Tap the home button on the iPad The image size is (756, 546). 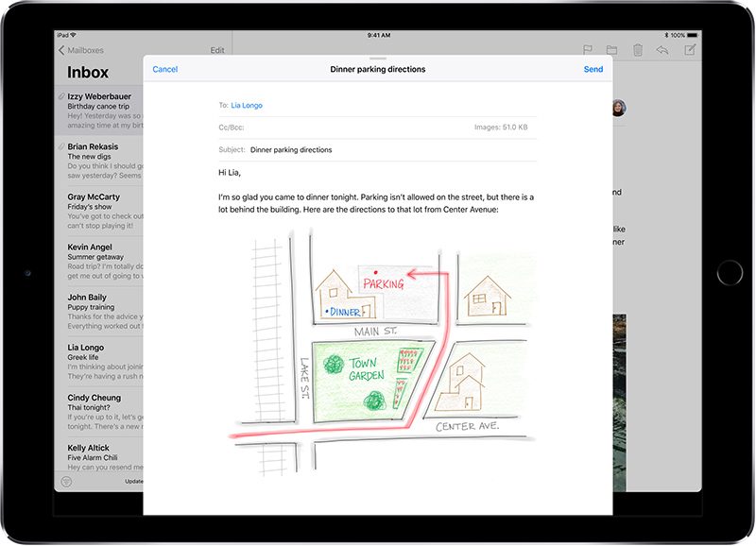pyautogui.click(x=729, y=273)
